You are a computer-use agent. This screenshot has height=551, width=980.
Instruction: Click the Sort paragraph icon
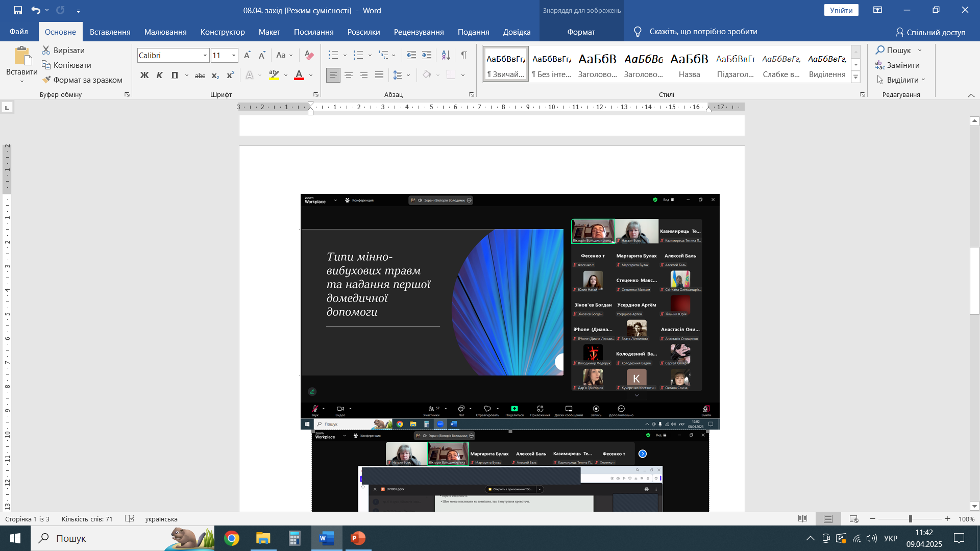coord(446,55)
